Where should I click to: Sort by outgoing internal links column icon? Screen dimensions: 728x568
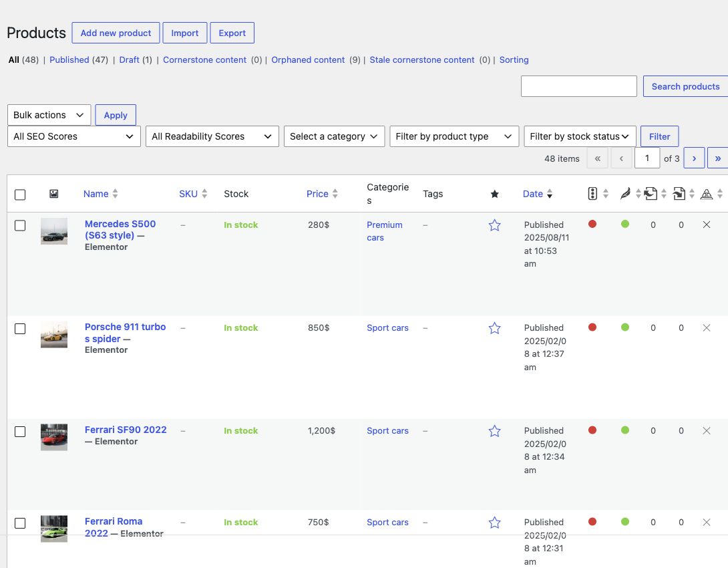coord(651,193)
